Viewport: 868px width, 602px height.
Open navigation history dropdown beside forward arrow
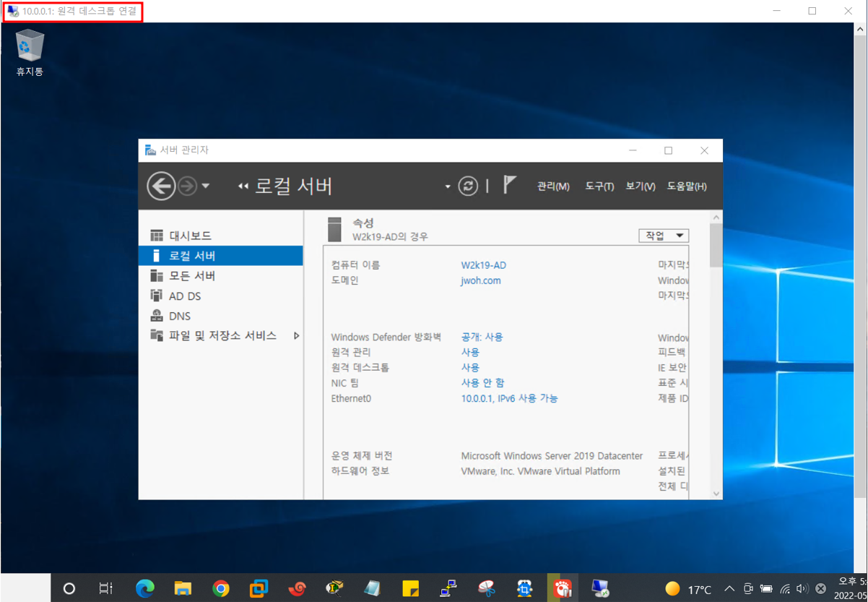[206, 186]
